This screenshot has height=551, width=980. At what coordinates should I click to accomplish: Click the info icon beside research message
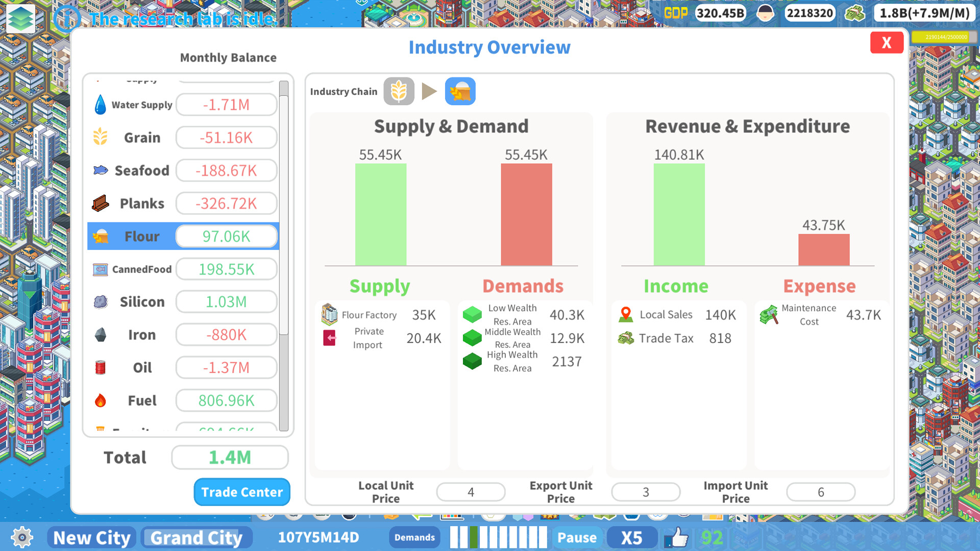point(66,18)
